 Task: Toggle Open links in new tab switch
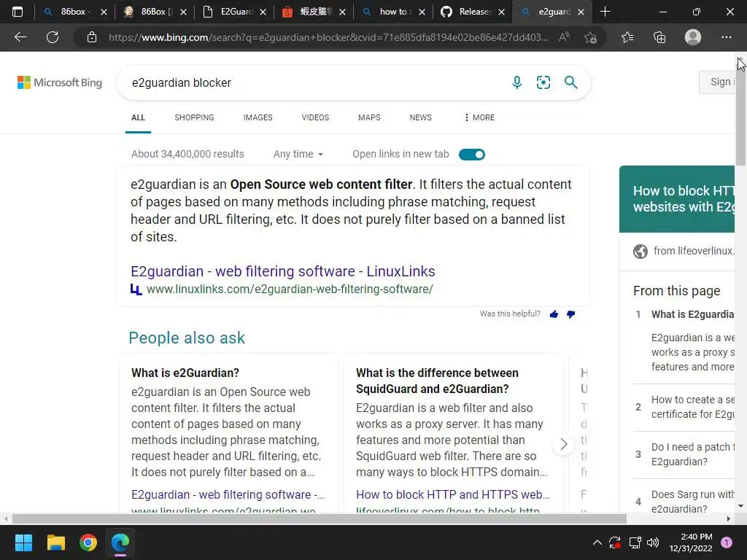click(x=472, y=155)
